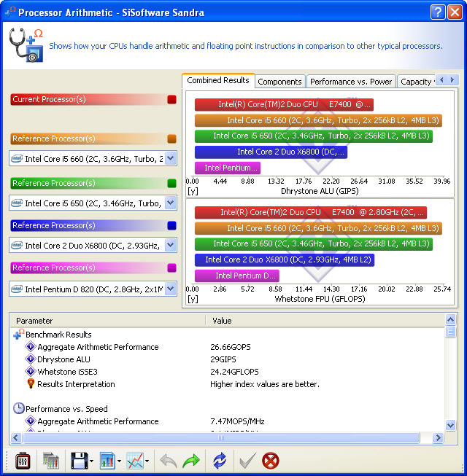Screen dimensions: 467x476
Task: Refresh the benchmark with blue arrows
Action: (220, 461)
